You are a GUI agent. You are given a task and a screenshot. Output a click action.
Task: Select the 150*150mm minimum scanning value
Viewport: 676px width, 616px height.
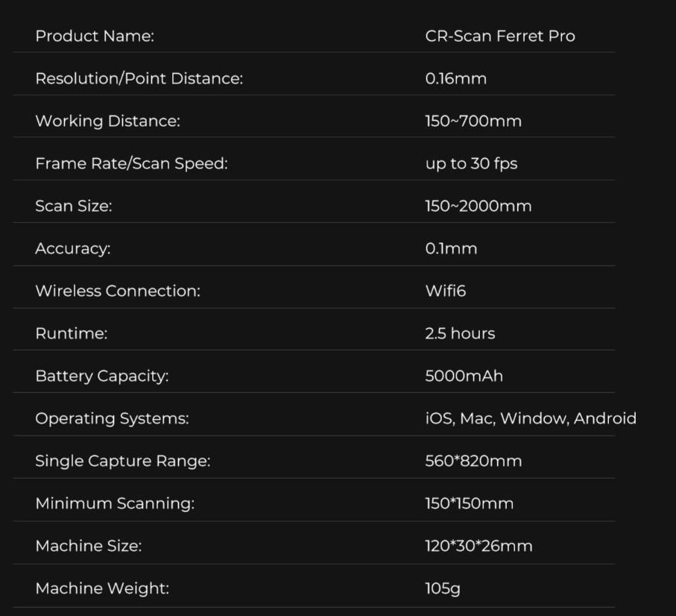(469, 503)
